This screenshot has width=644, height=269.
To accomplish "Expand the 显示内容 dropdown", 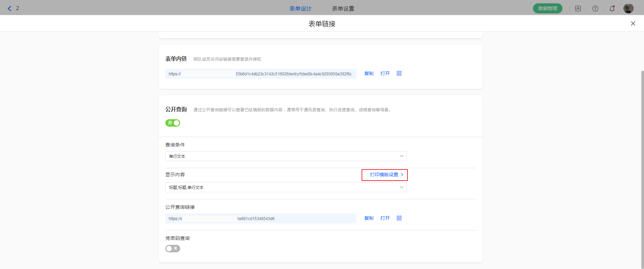I will point(286,187).
